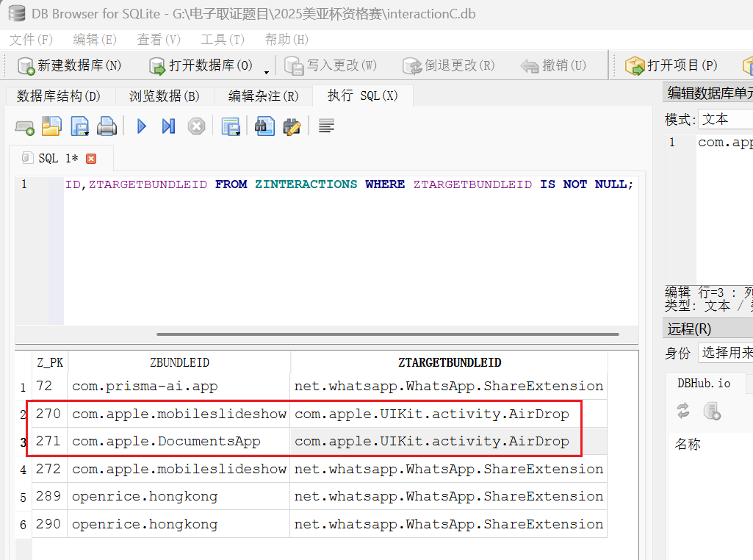The height and width of the screenshot is (560, 753).
Task: Close the SQL 1 tab
Action: click(x=91, y=159)
